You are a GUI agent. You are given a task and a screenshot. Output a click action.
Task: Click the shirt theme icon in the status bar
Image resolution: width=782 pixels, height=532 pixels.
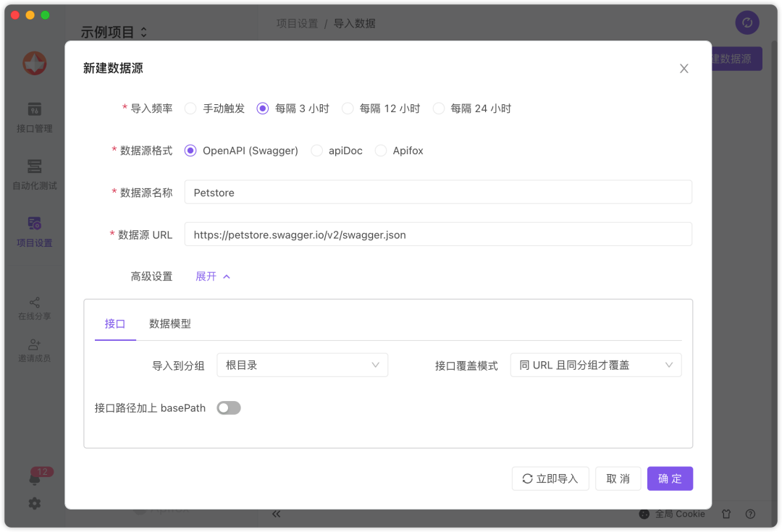[726, 514]
